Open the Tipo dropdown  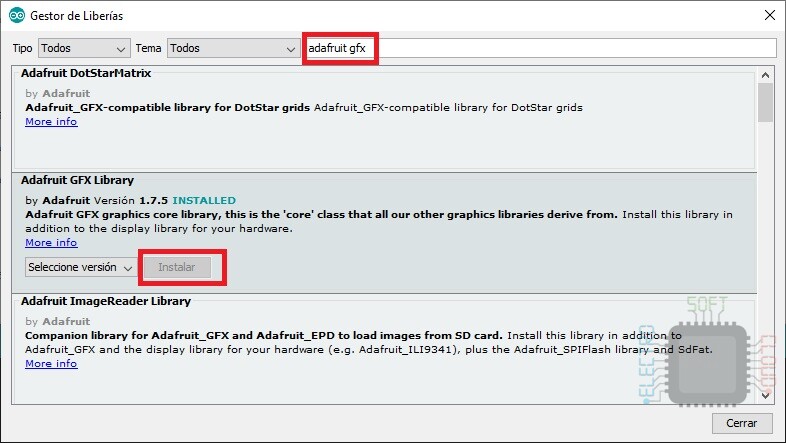coord(84,48)
